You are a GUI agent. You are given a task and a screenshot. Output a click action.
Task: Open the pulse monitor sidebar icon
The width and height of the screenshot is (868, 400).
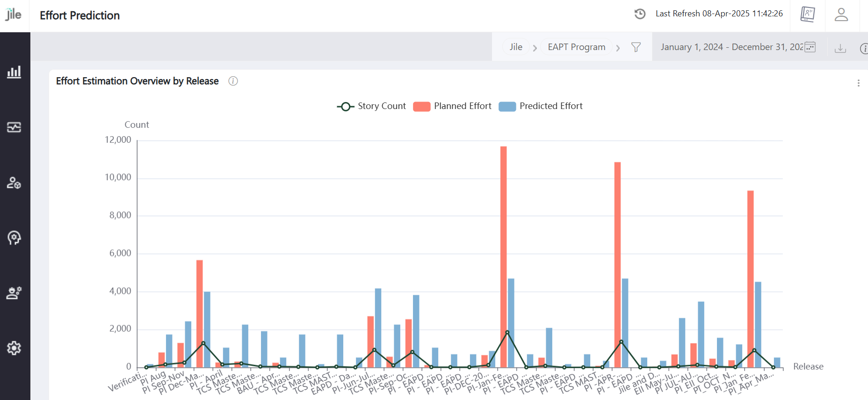(14, 127)
